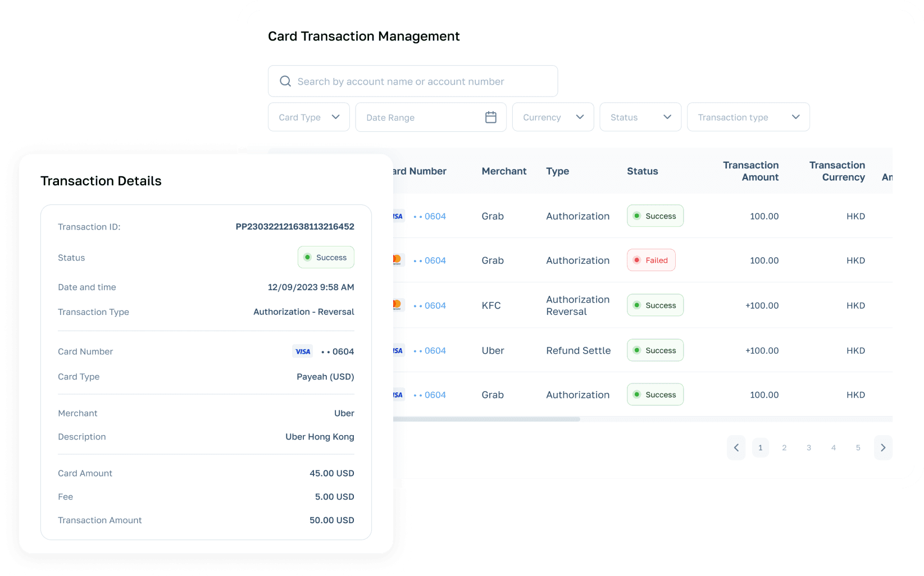The width and height of the screenshot is (924, 576).
Task: Open the Date Range calendar icon
Action: coord(491,117)
